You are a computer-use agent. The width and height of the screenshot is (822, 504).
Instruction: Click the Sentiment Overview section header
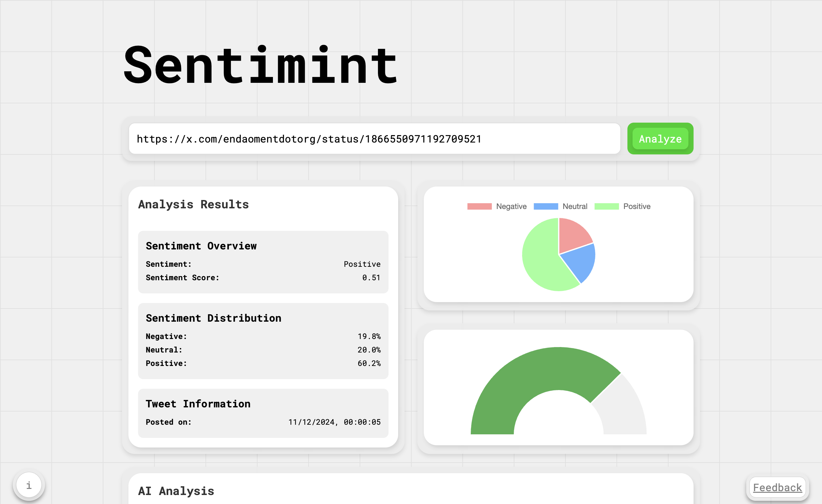201,246
